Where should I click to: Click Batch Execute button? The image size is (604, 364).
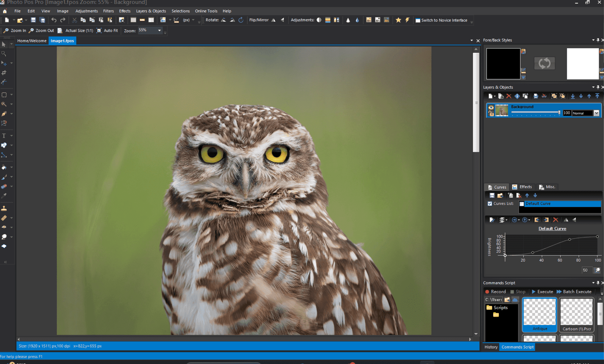(x=574, y=292)
